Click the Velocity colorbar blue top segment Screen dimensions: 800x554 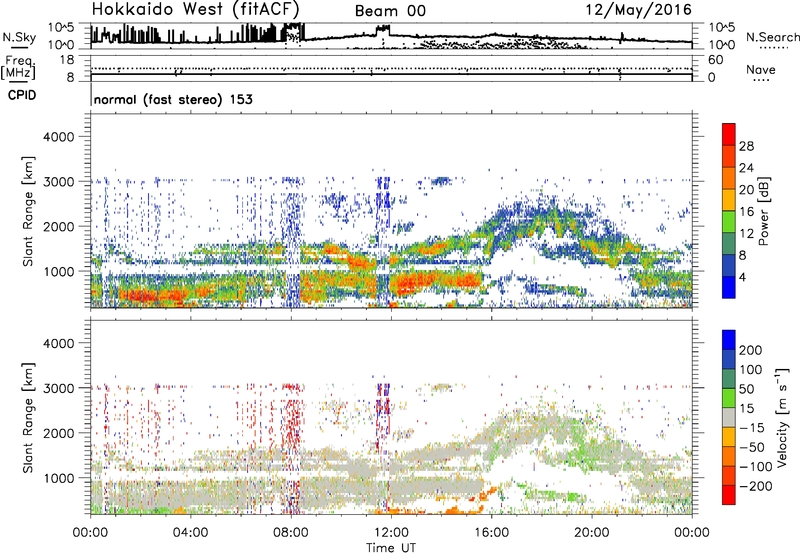[729, 340]
